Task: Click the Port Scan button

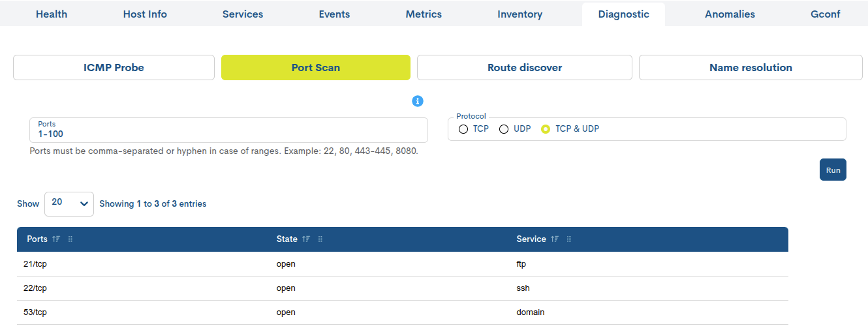Action: point(316,67)
